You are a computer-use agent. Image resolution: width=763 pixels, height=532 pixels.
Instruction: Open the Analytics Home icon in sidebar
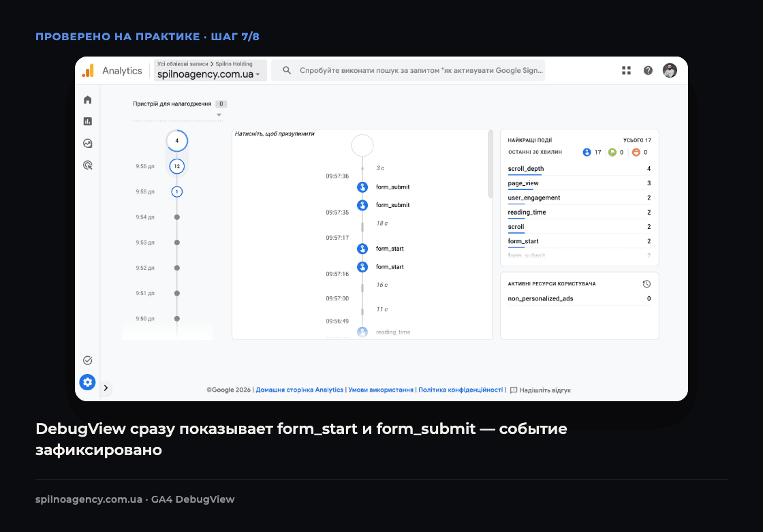[x=88, y=99]
